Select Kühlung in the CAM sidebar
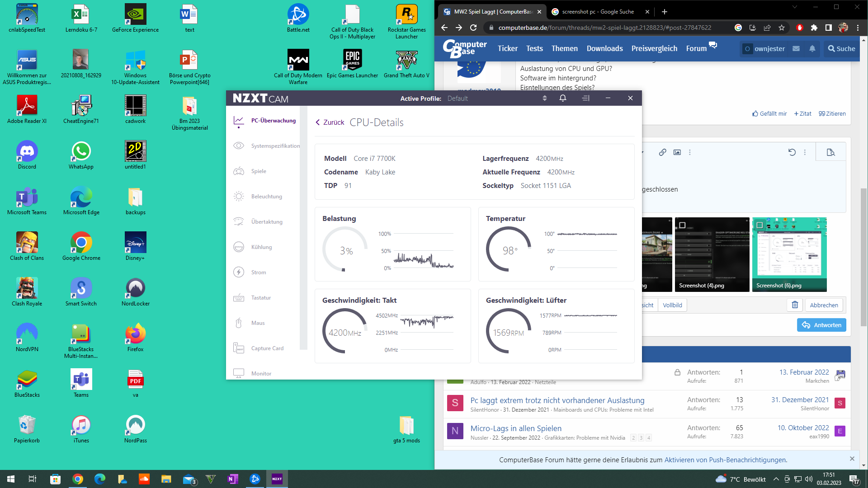The image size is (868, 488). (261, 247)
